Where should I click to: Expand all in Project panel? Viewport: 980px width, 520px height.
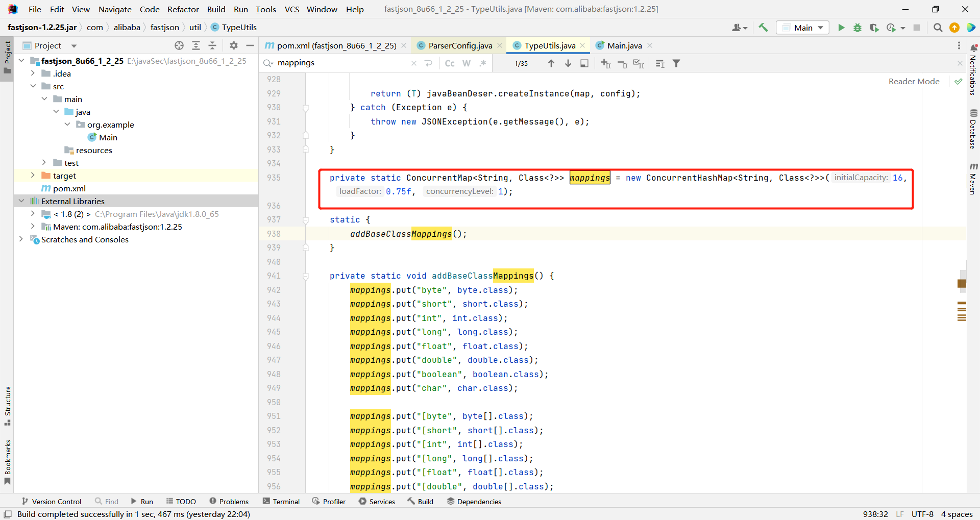click(x=196, y=45)
